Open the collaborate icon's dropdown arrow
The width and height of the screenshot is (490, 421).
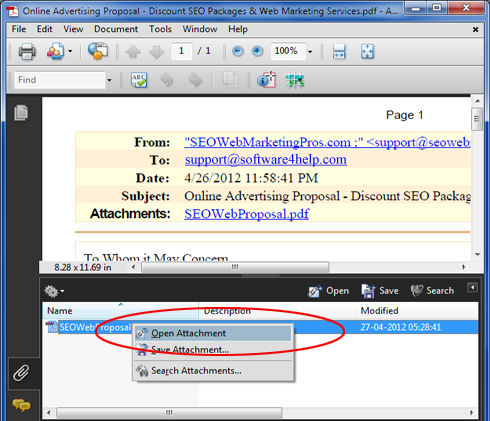[70, 52]
